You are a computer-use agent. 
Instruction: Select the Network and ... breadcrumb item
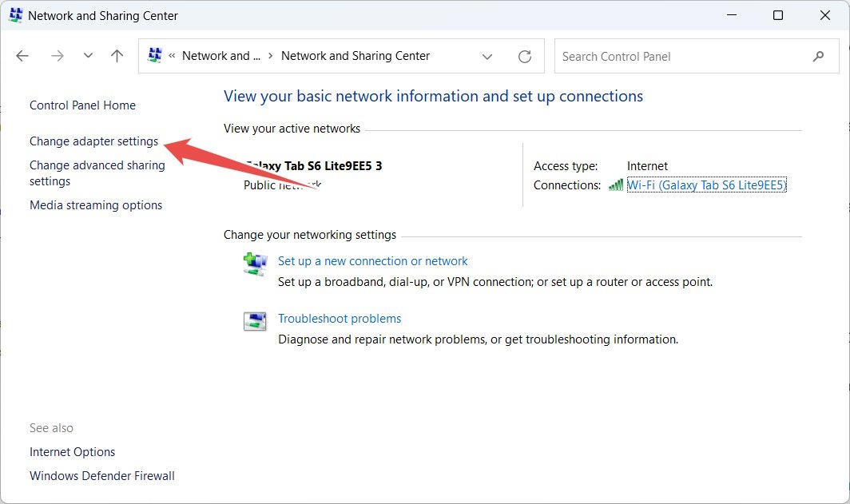coord(221,55)
